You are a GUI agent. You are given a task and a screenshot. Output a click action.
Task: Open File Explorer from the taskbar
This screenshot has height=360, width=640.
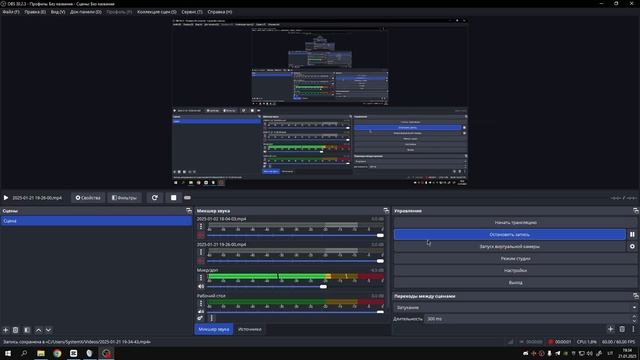(x=41, y=353)
